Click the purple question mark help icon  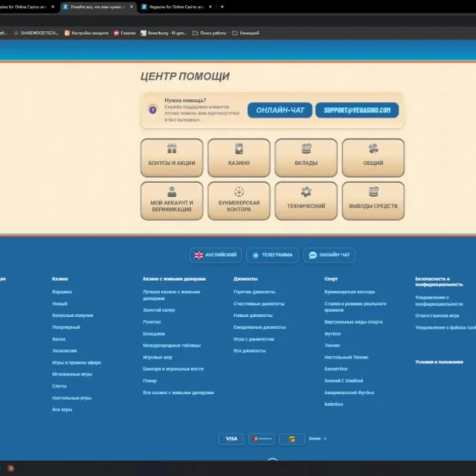152,110
